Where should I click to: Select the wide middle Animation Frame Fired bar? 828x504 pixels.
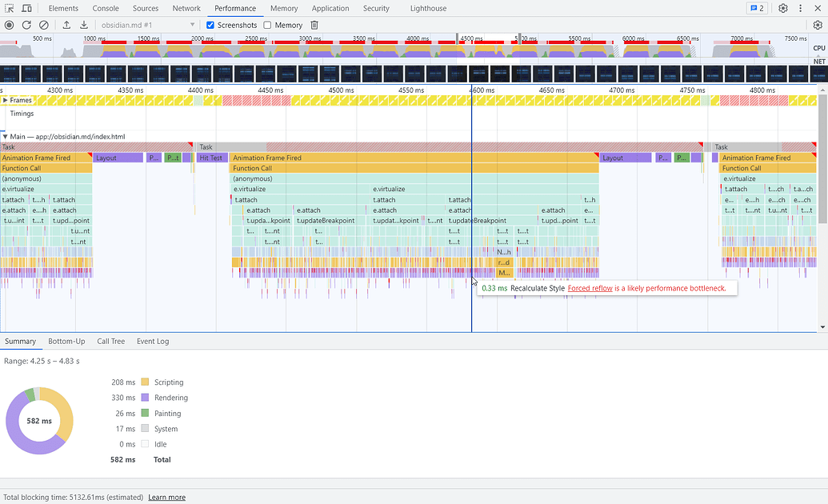tap(414, 158)
